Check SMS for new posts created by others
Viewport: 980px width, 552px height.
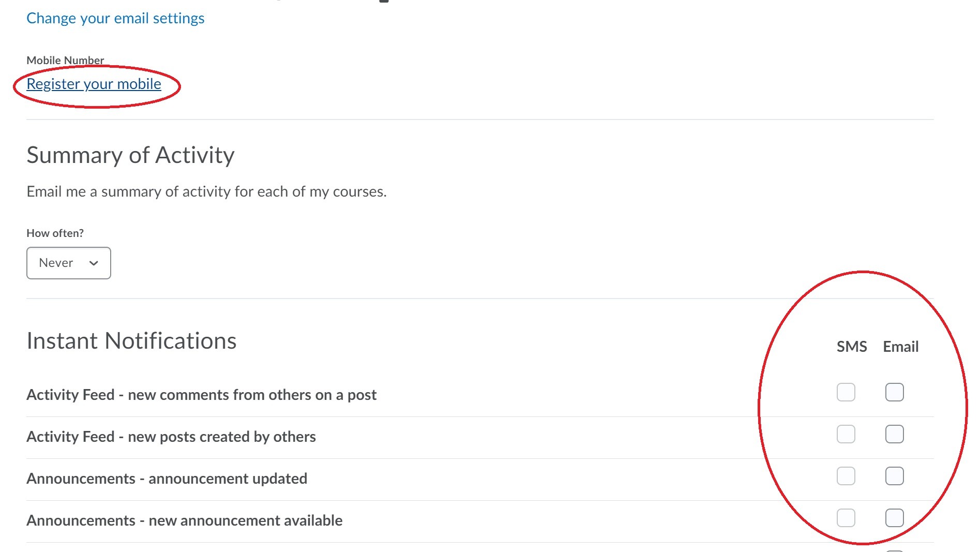point(846,434)
